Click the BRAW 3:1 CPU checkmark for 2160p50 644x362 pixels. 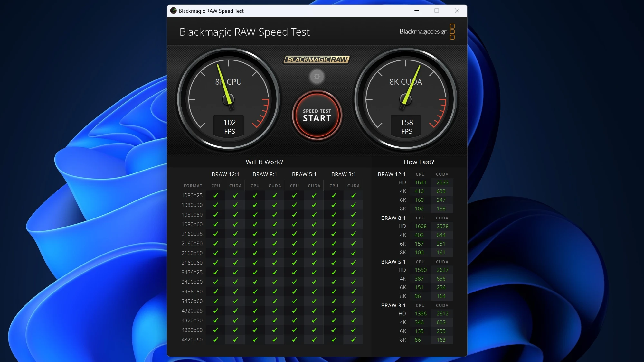pos(334,253)
